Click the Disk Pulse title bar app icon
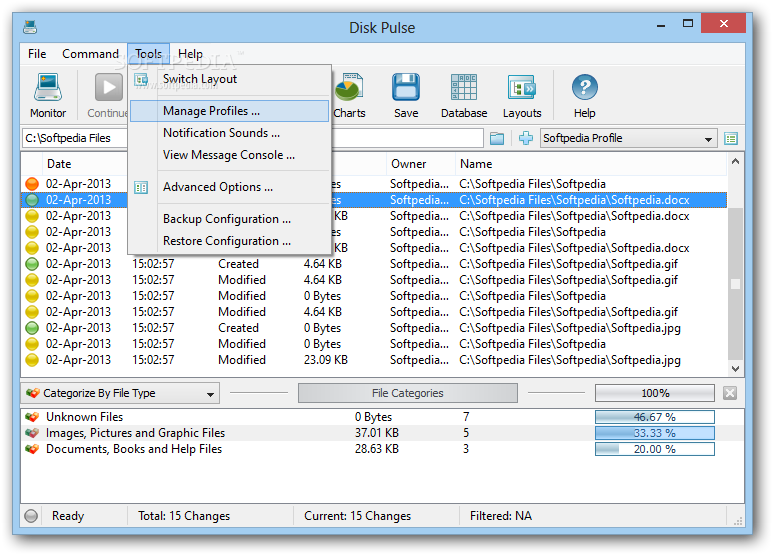 (30, 27)
